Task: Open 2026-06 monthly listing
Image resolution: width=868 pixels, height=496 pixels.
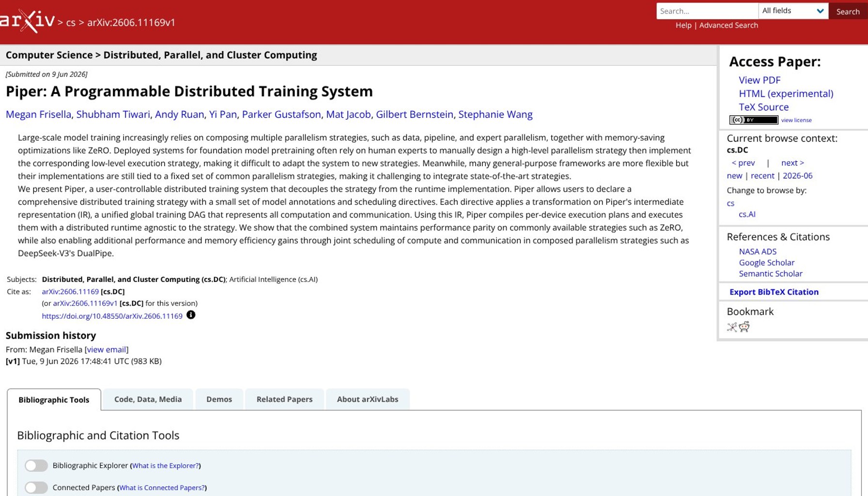Action: point(798,176)
